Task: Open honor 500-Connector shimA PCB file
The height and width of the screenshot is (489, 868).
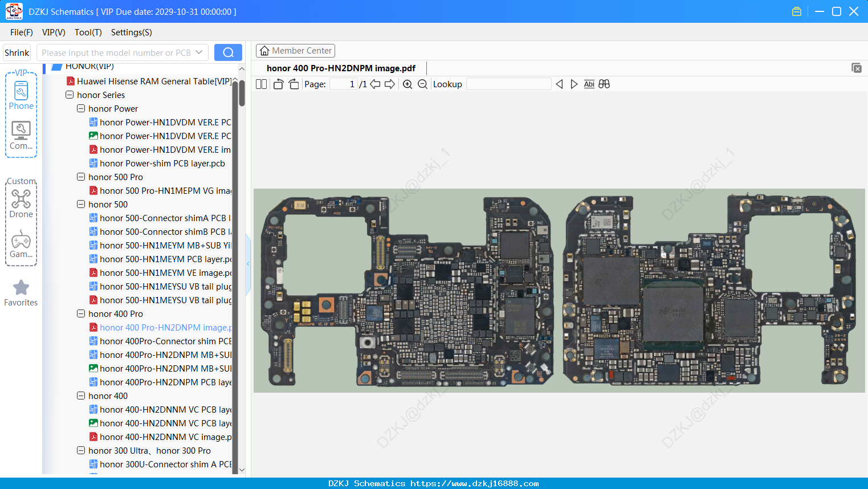Action: click(x=160, y=218)
